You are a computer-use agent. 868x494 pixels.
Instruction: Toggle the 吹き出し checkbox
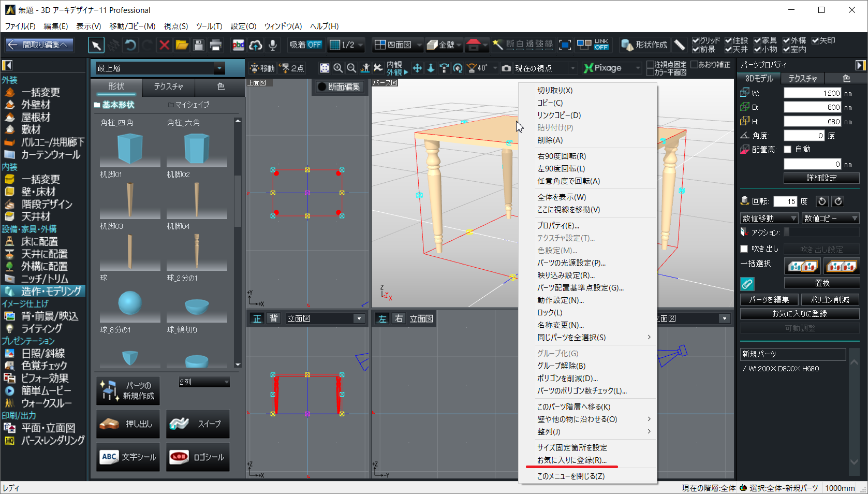744,249
